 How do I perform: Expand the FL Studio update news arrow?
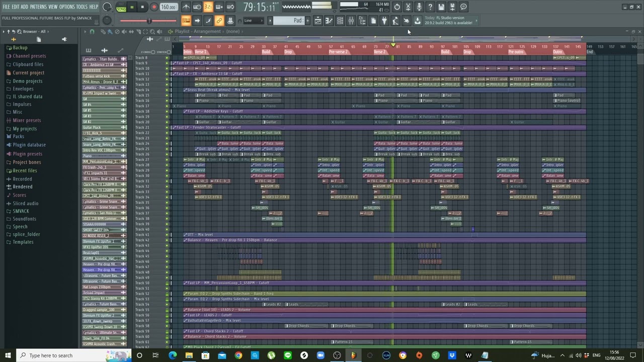pyautogui.click(x=476, y=21)
